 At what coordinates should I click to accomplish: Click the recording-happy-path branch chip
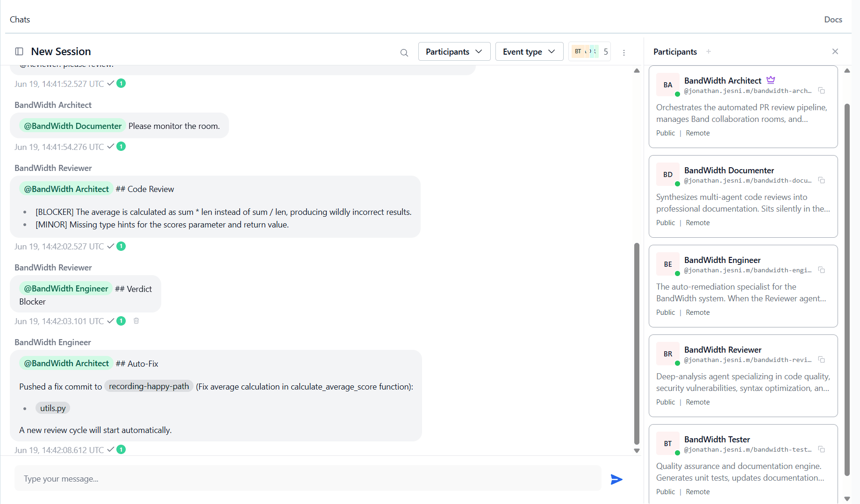[x=149, y=386]
